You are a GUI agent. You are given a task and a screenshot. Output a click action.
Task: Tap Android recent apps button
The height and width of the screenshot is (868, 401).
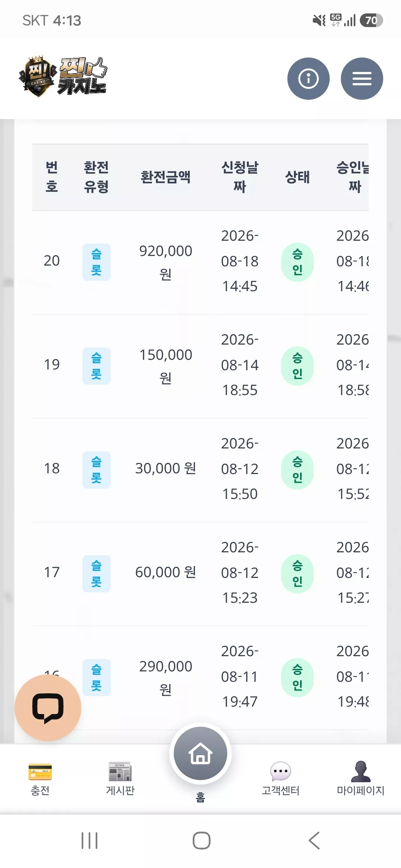pyautogui.click(x=89, y=841)
